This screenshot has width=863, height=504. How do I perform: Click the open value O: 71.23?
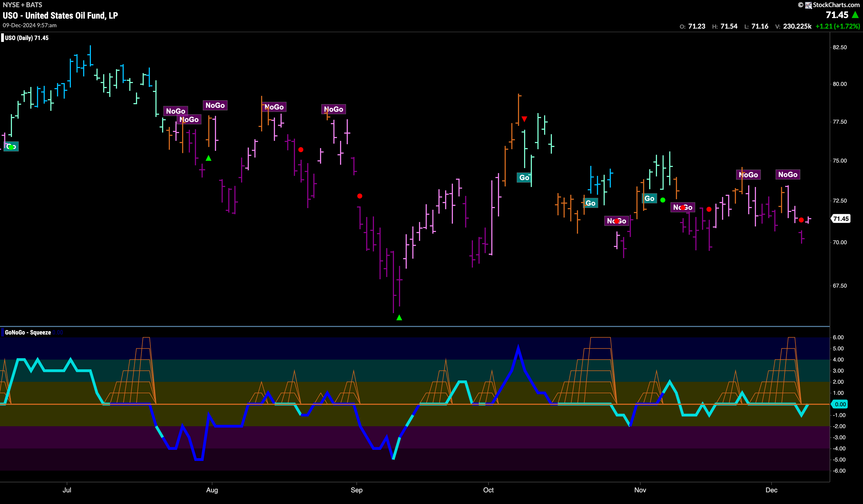coord(692,26)
